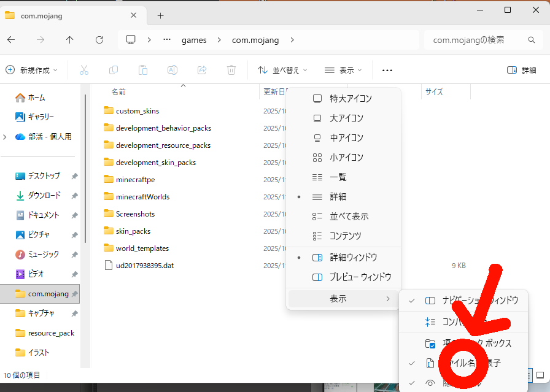The width and height of the screenshot is (550, 392).
Task: Click the 詳細 button at top right
Action: pyautogui.click(x=522, y=71)
